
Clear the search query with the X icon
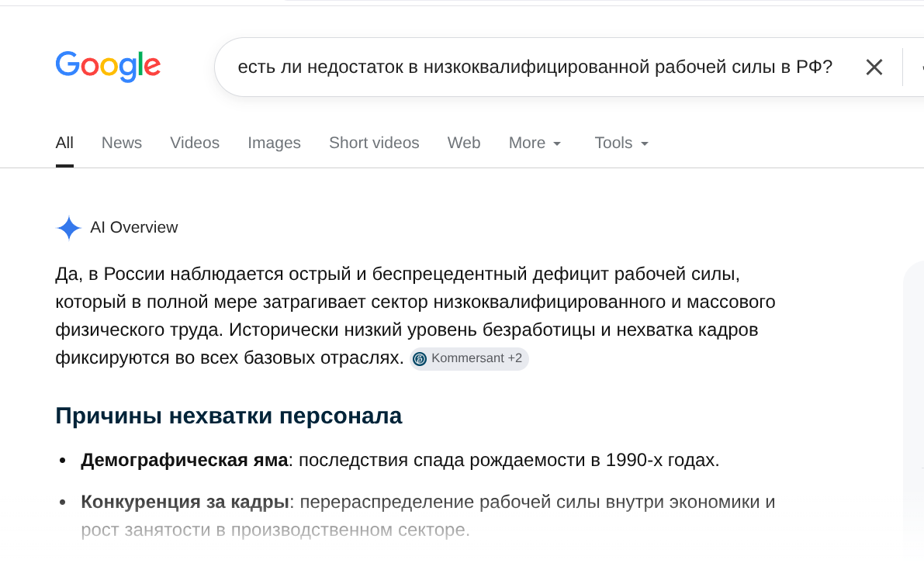(874, 67)
